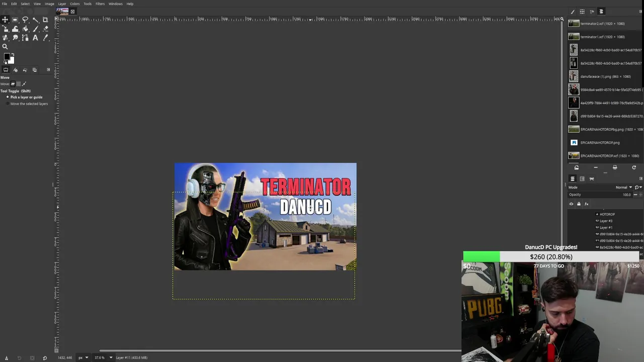
Task: Open the Windows menu
Action: [x=115, y=4]
